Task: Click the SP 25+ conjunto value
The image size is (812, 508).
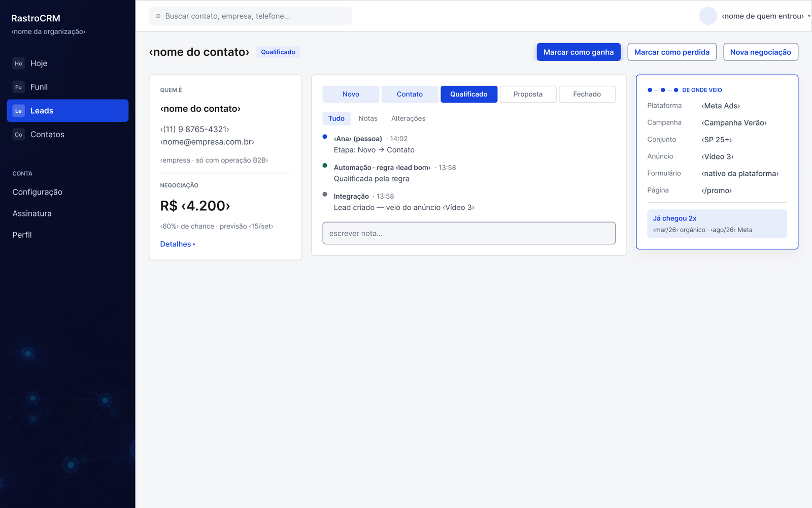Action: pos(717,139)
